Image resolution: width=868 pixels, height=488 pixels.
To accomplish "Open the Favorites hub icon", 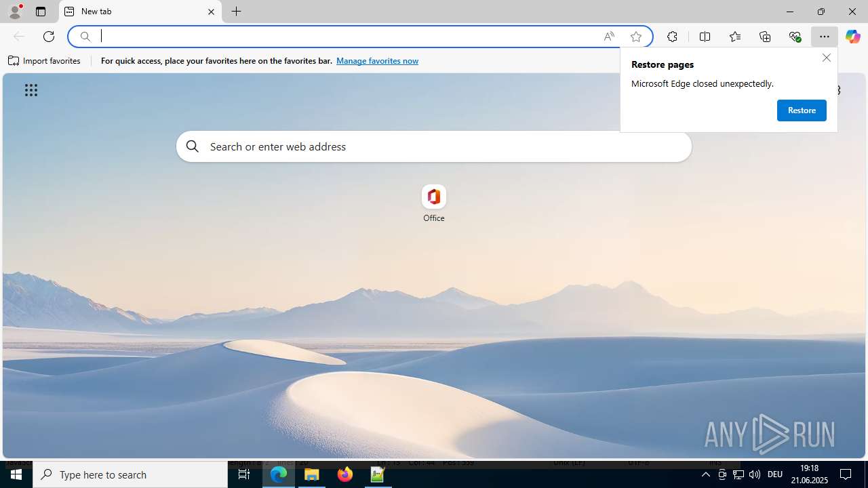I will coord(735,37).
